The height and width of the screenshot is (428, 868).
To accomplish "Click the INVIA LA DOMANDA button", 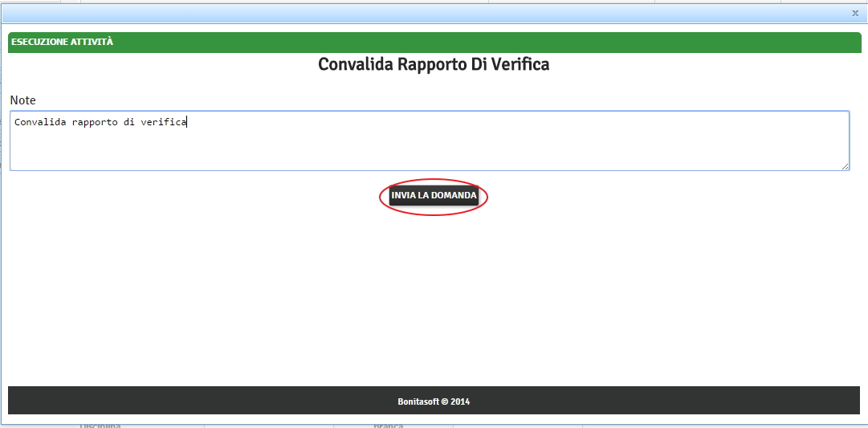I will click(x=434, y=196).
